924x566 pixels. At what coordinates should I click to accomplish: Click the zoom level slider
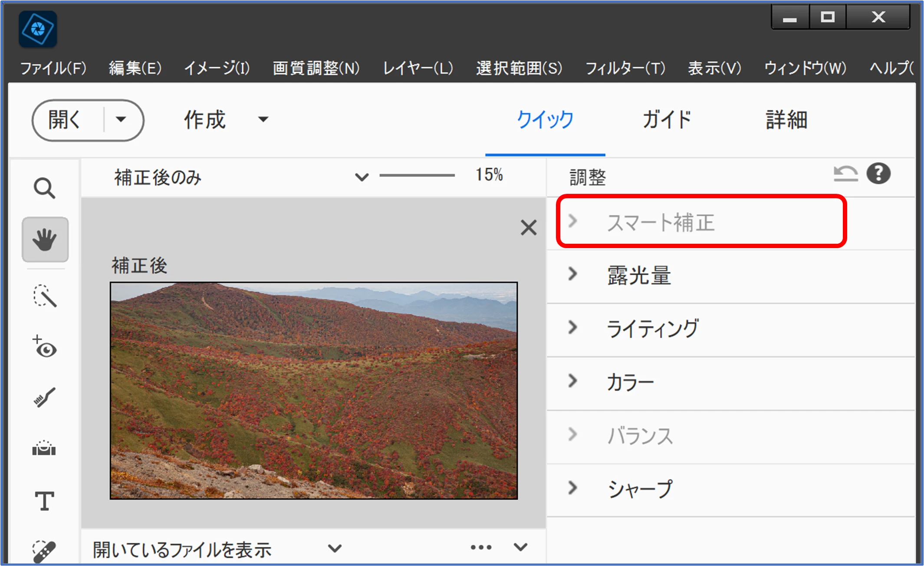417,175
